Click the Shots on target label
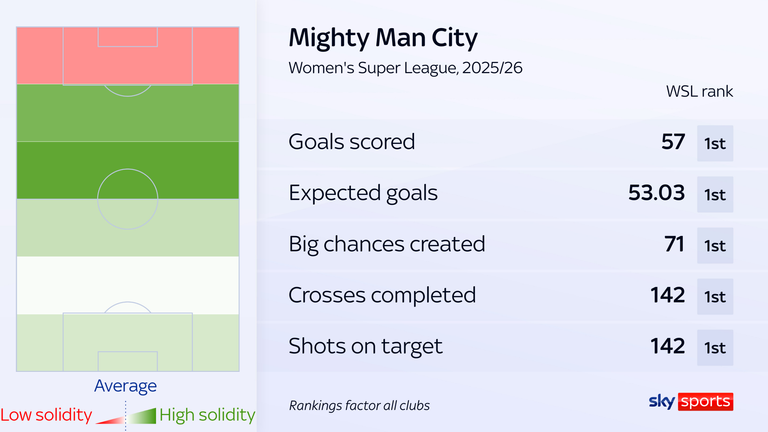The image size is (768, 432). (x=365, y=347)
